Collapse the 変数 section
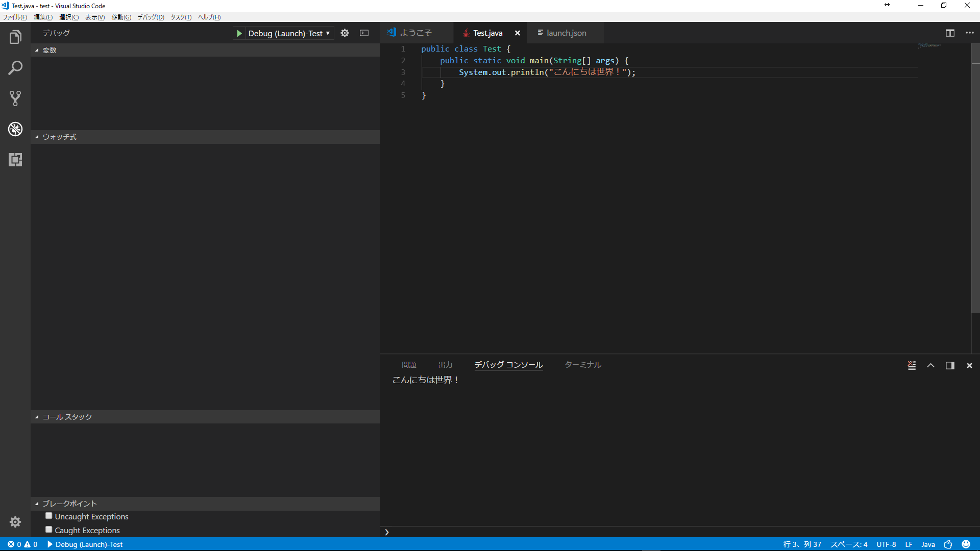The width and height of the screenshot is (980, 551). [x=205, y=50]
